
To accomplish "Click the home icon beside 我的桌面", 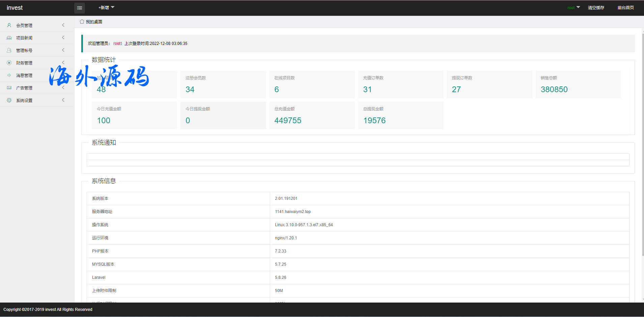I will click(x=82, y=22).
